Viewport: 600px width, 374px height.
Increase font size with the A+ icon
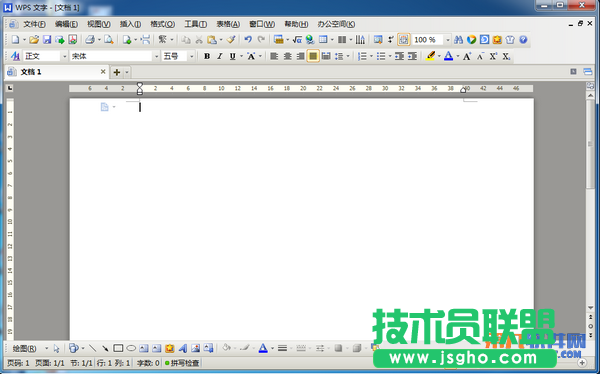467,56
